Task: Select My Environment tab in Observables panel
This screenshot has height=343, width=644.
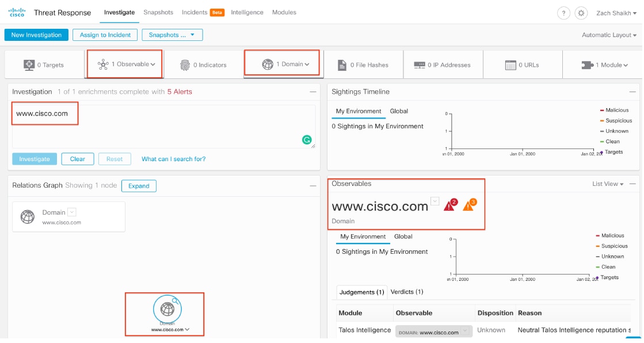Action: pos(363,237)
